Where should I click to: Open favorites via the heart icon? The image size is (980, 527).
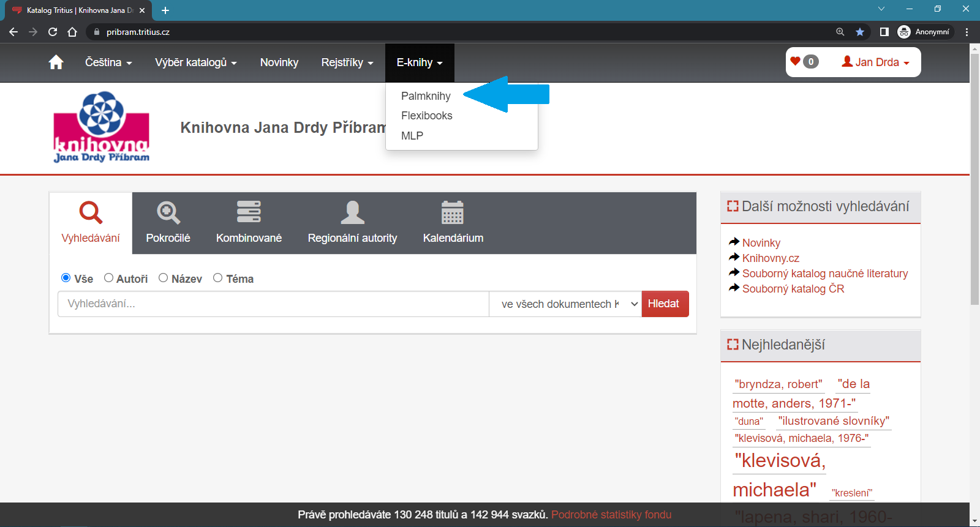796,61
